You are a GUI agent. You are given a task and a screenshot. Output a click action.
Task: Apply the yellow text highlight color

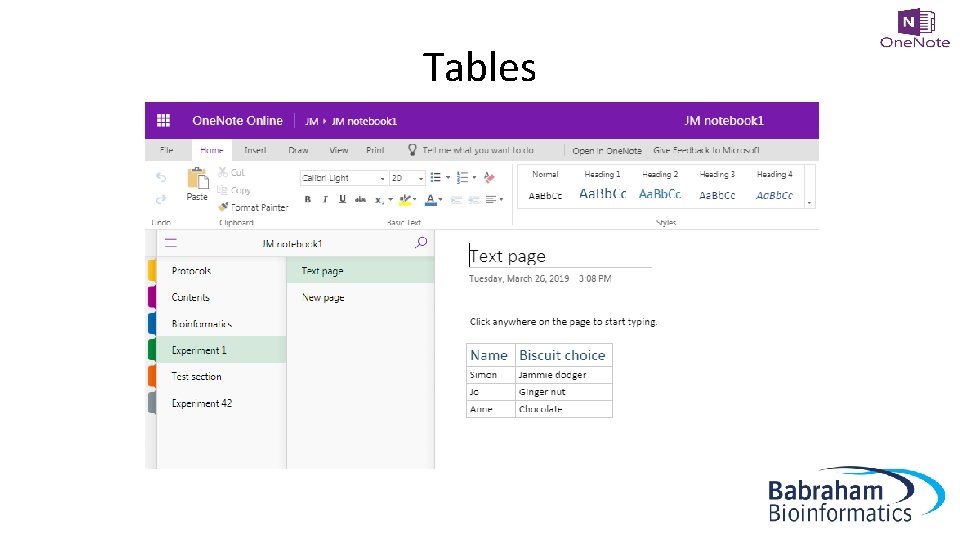[405, 200]
